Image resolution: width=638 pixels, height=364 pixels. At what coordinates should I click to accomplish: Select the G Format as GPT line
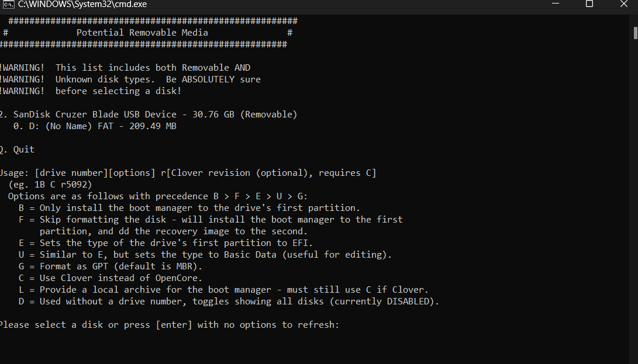[x=111, y=266]
